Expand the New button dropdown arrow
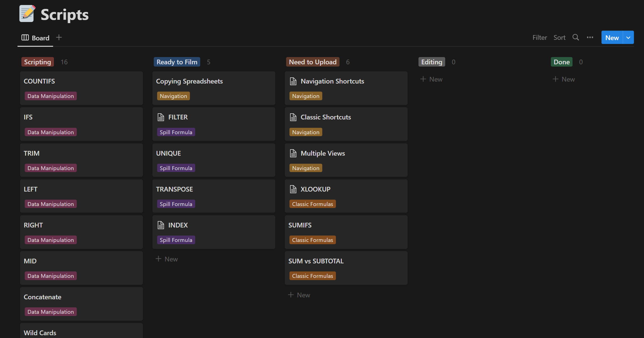Viewport: 644px width, 338px height. [628, 38]
